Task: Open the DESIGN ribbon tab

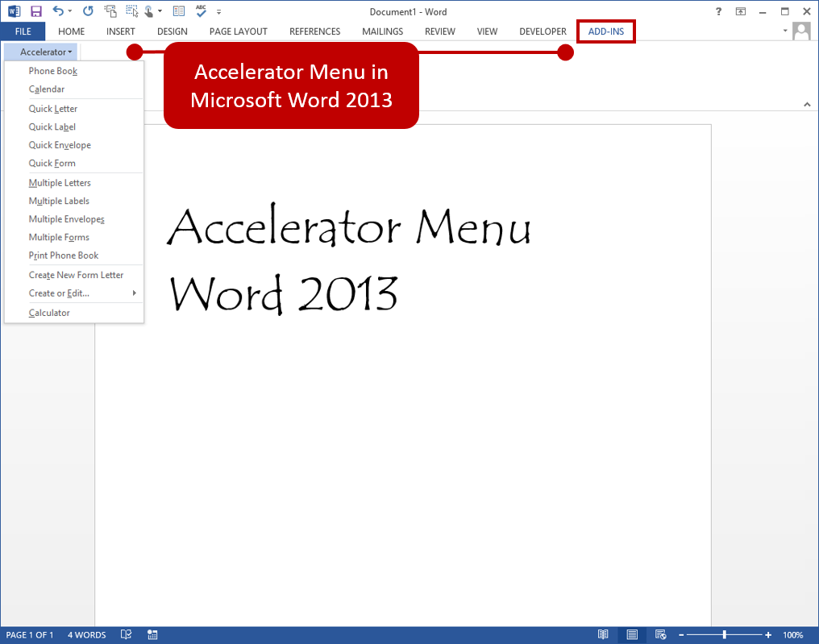Action: pos(173,31)
